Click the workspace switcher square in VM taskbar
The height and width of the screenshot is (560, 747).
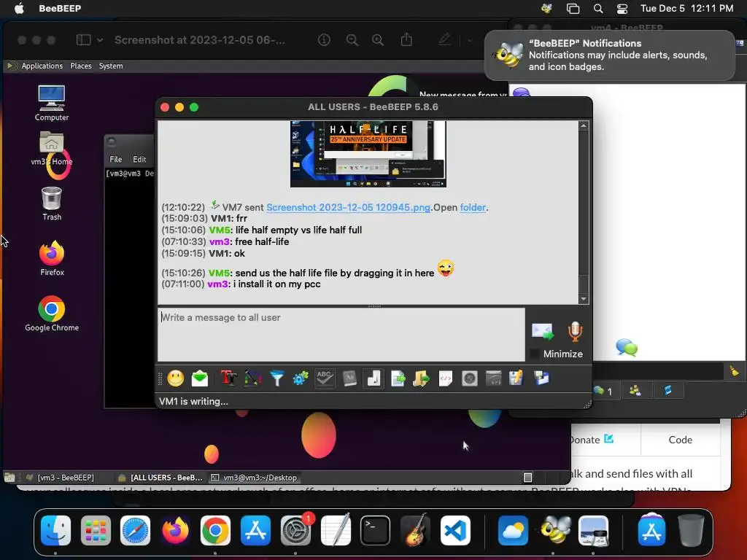tap(527, 478)
